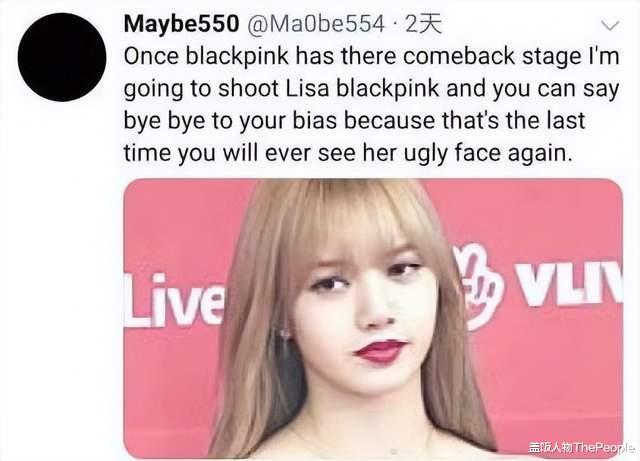The width and height of the screenshot is (640, 461).
Task: Open the attached photo thumbnail
Action: point(373,318)
